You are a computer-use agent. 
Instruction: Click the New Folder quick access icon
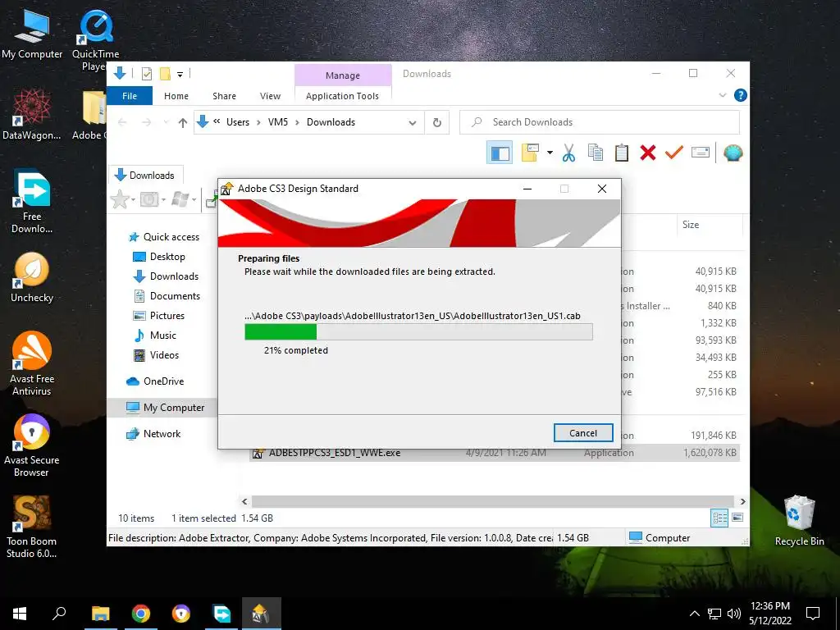click(166, 74)
